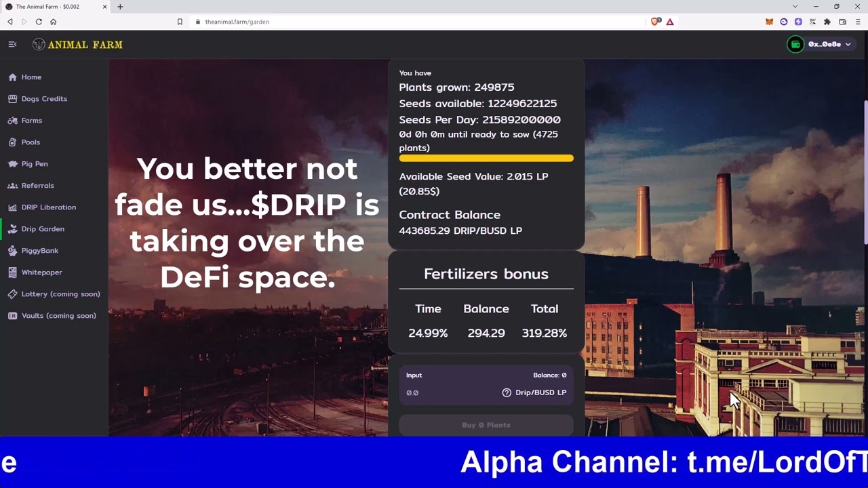868x488 pixels.
Task: Open Brave Rewards triangle icon
Action: pos(670,22)
